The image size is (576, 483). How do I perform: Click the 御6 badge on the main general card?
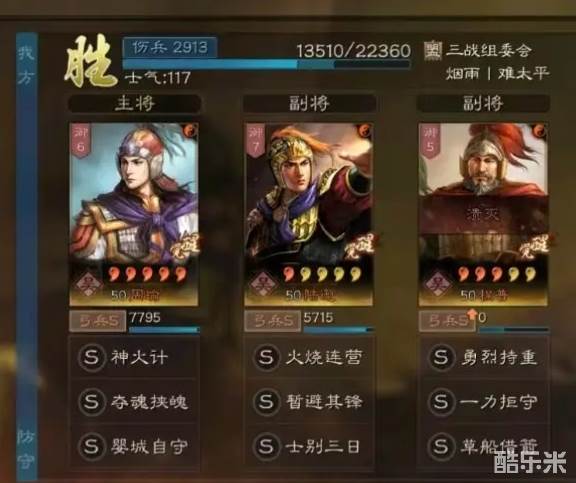[80, 141]
